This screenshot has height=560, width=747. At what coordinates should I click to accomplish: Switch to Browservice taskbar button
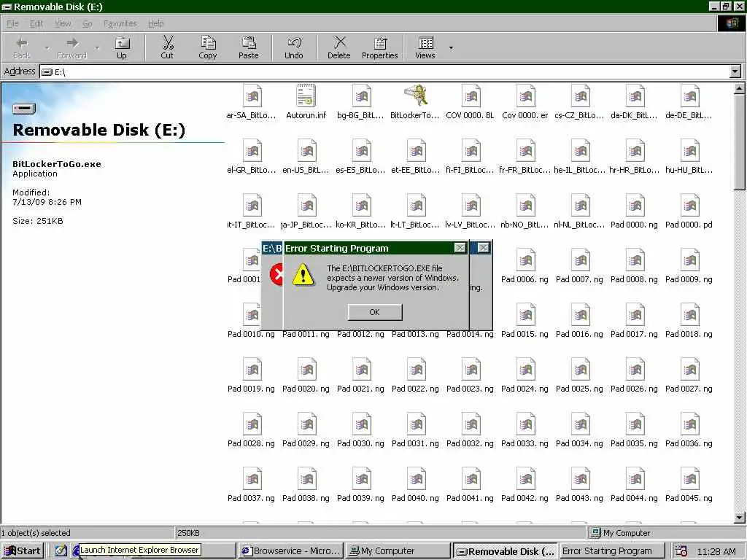(x=290, y=551)
